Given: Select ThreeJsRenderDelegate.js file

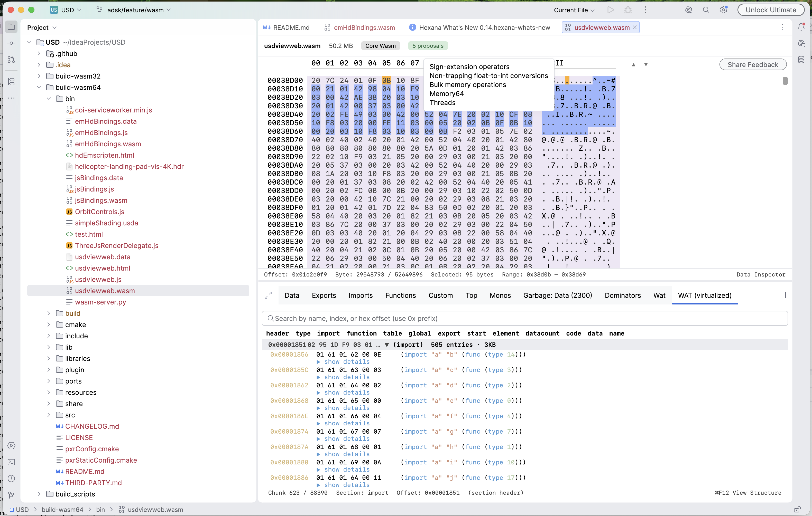Looking at the screenshot, I should coord(117,245).
